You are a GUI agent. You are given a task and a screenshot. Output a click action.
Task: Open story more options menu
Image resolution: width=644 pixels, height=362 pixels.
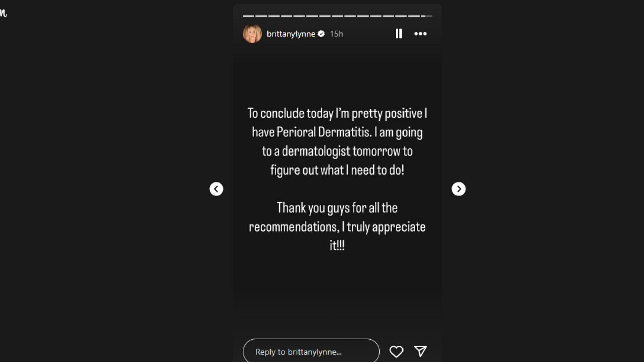point(420,33)
